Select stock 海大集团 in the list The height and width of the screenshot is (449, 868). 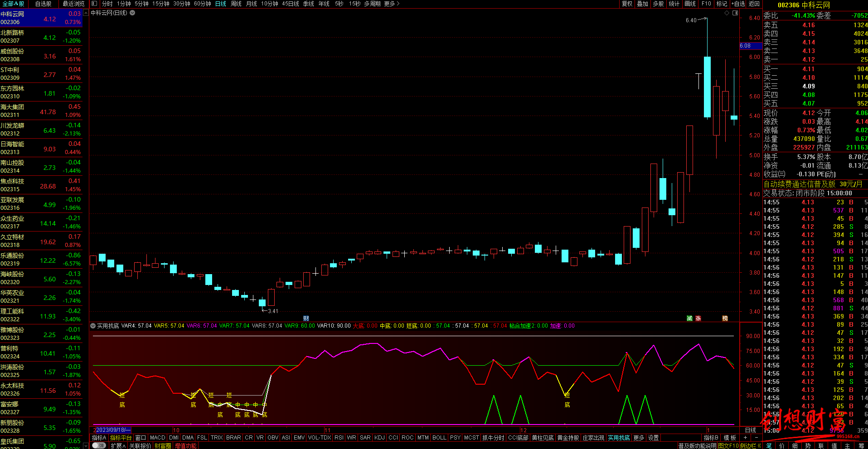[x=41, y=111]
